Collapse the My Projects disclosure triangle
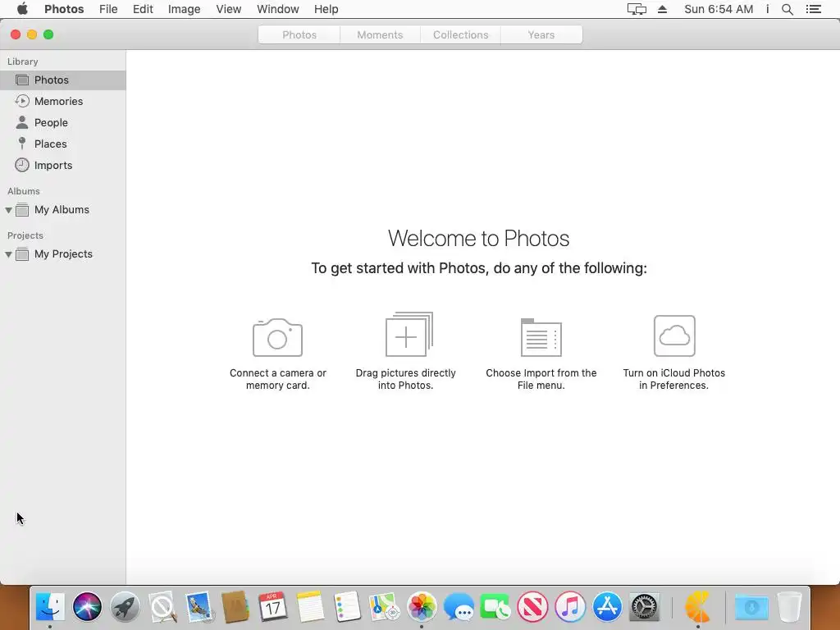The height and width of the screenshot is (630, 840). [8, 254]
